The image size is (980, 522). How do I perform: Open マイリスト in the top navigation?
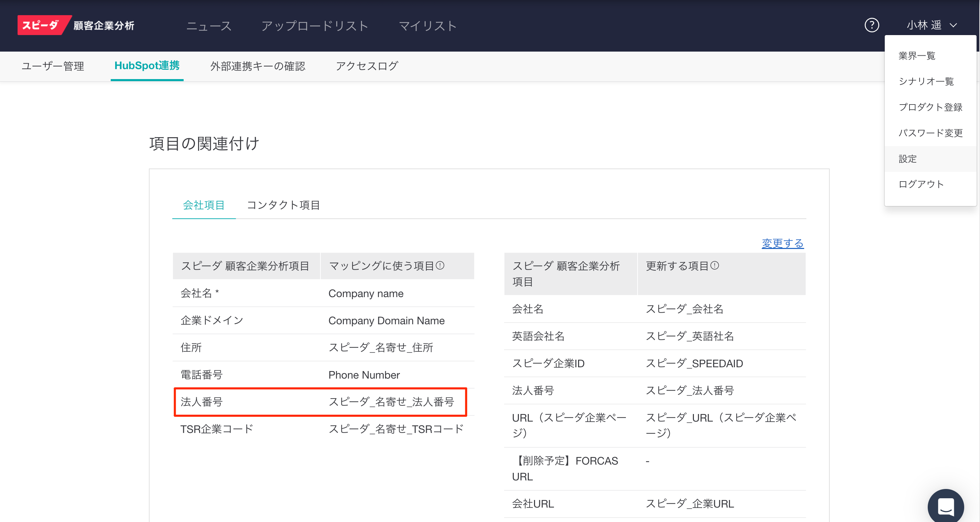[x=427, y=26]
